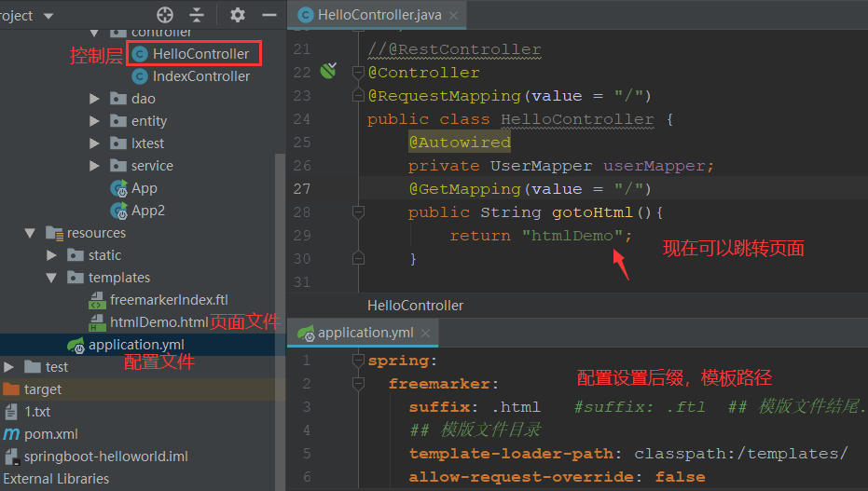Screen dimensions: 868x491
Task: Toggle code fold at line 22 @Controller
Action: 358,72
